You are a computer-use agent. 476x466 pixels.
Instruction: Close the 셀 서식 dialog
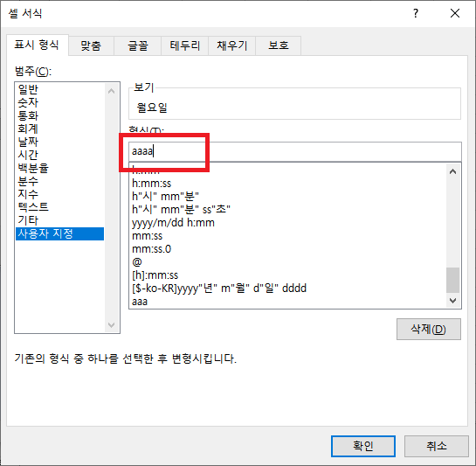(455, 13)
